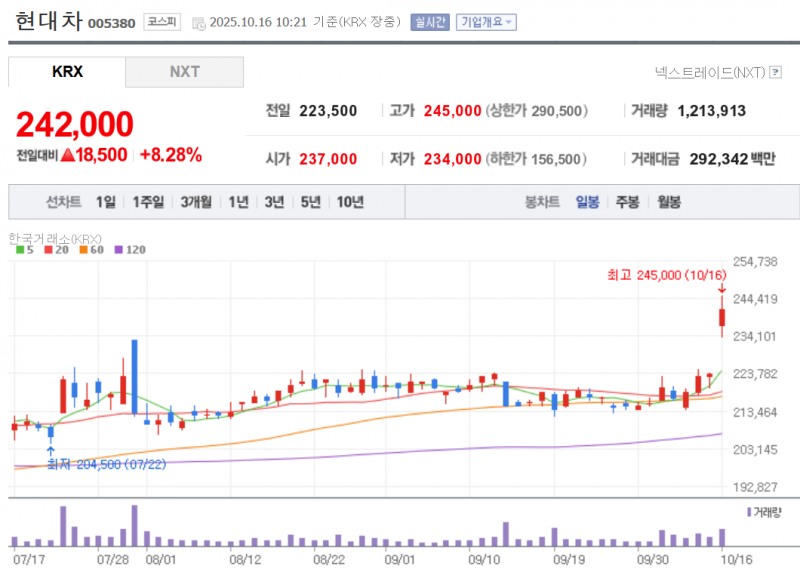Click the 최저 204,500 low marker on chart

96,466
